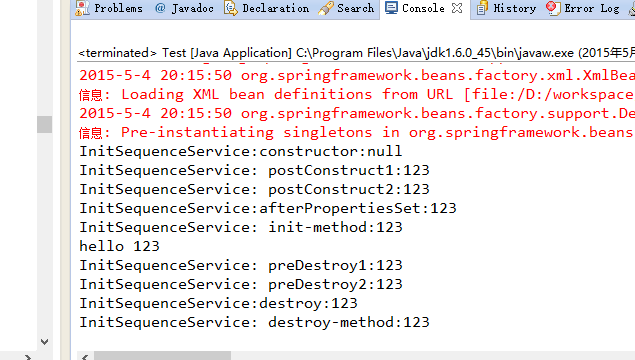Close the Console view with X
The height and width of the screenshot is (360, 635).
click(x=457, y=8)
